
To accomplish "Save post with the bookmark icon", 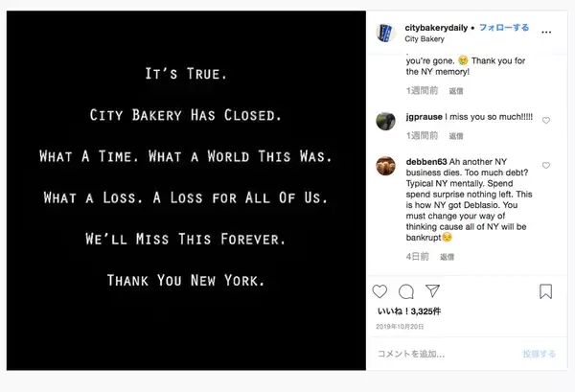I will coord(545,291).
